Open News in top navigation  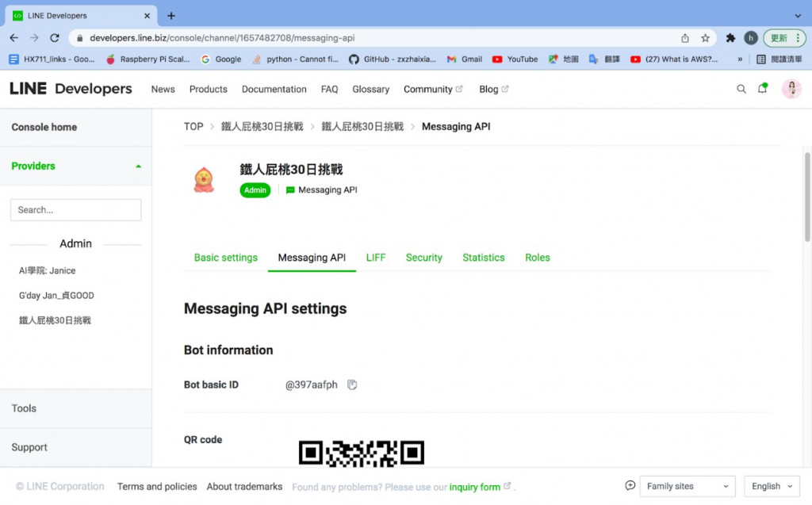(x=163, y=89)
